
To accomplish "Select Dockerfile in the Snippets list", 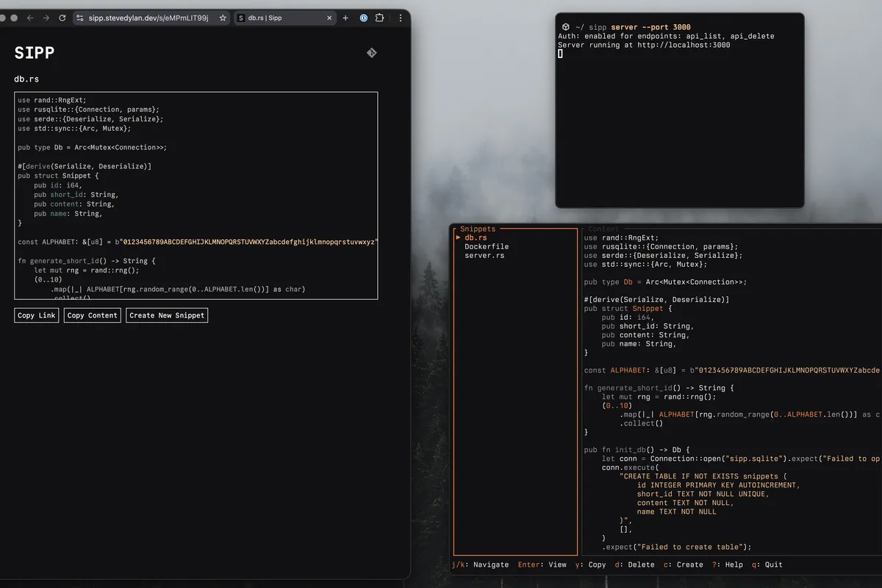I will [x=487, y=246].
